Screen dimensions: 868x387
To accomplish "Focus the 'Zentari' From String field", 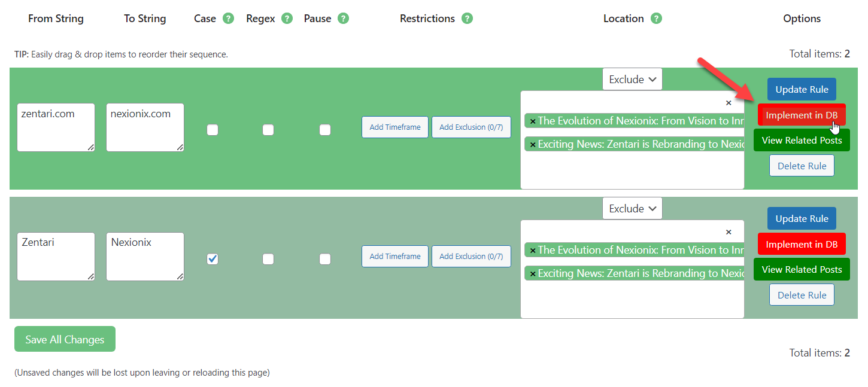I will (56, 257).
